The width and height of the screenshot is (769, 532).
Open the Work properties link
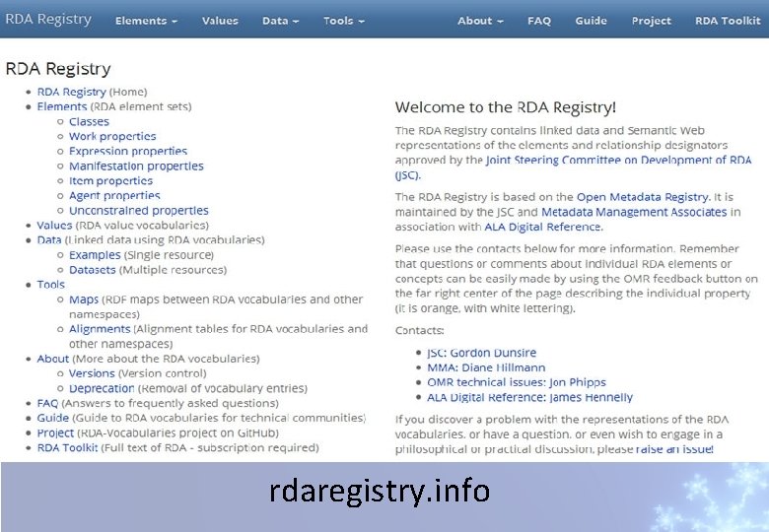point(112,136)
